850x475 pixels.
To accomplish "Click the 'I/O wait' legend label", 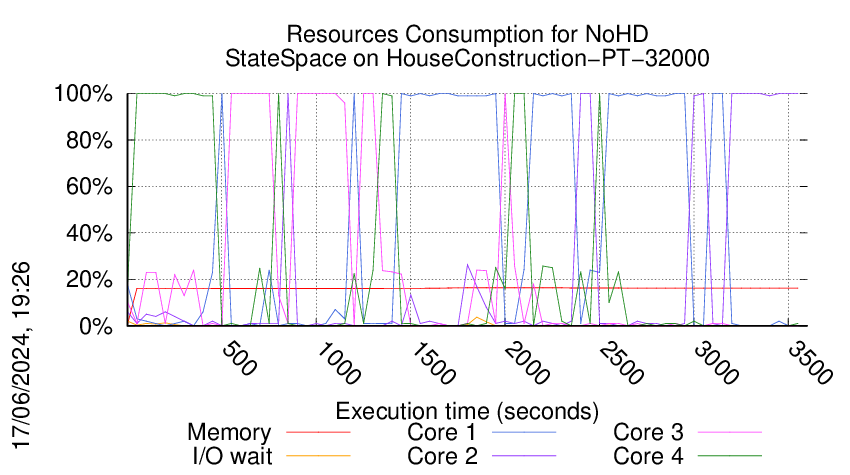I will coord(233,456).
